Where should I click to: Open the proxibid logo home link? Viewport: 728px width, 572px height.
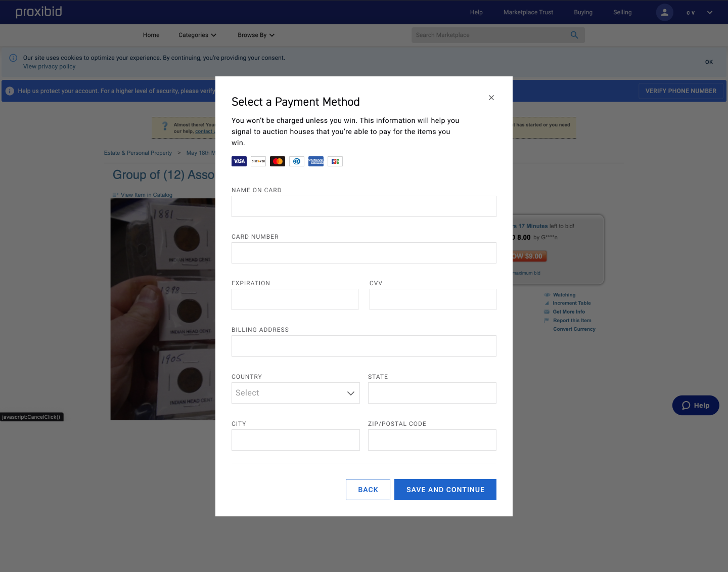pyautogui.click(x=39, y=12)
